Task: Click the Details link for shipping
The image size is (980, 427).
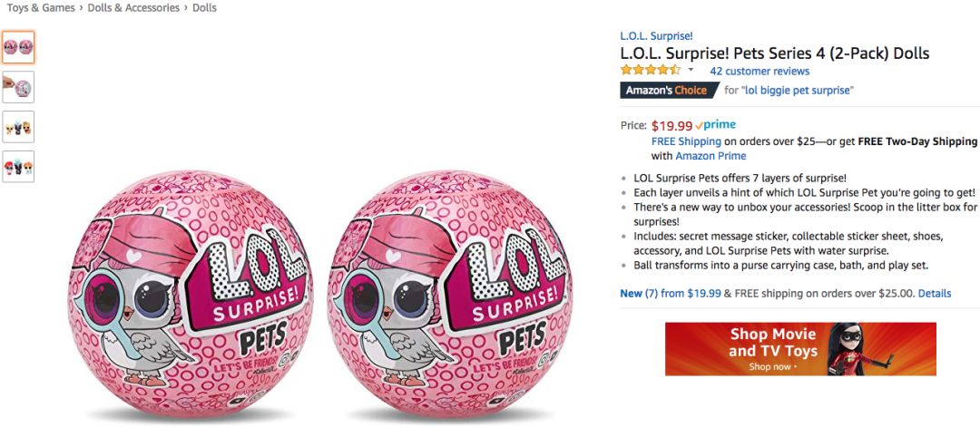Action: [935, 293]
